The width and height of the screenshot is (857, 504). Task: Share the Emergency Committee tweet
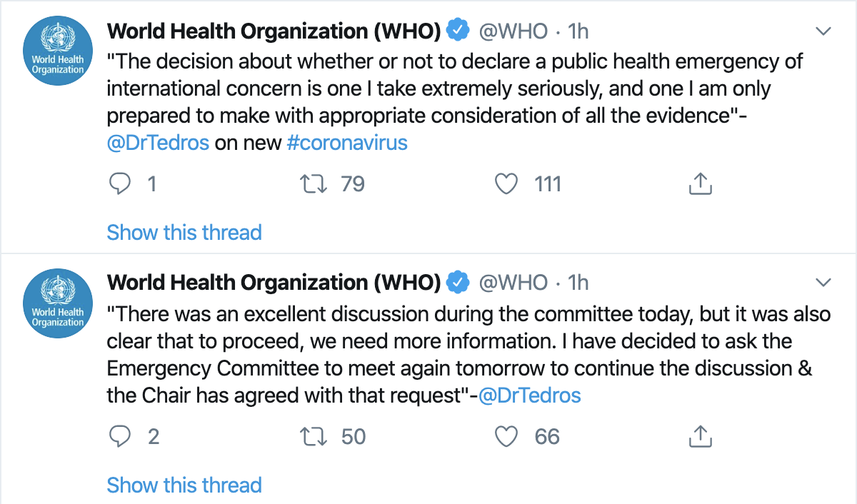pyautogui.click(x=701, y=436)
